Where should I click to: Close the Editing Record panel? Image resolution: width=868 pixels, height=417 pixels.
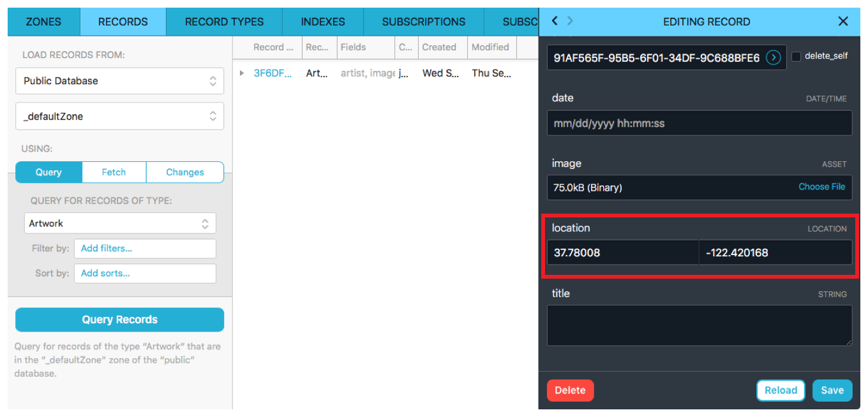[x=842, y=22]
